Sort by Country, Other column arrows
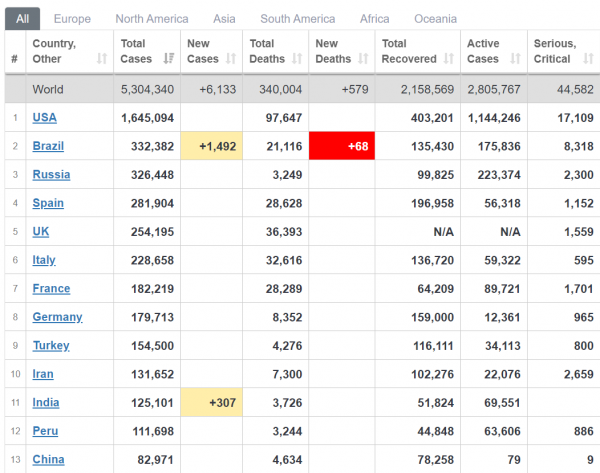Image resolution: width=600 pixels, height=473 pixels. (x=101, y=59)
